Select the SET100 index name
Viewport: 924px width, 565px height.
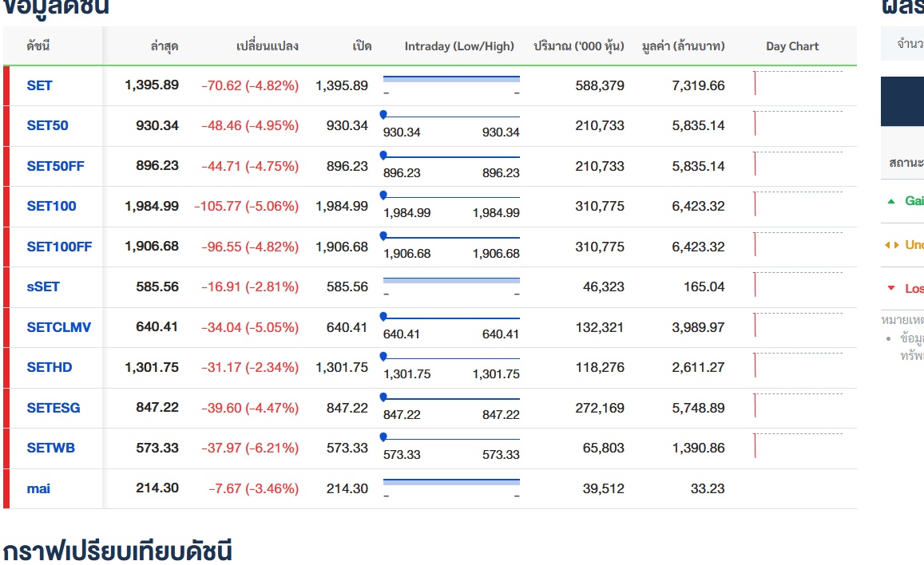(51, 206)
